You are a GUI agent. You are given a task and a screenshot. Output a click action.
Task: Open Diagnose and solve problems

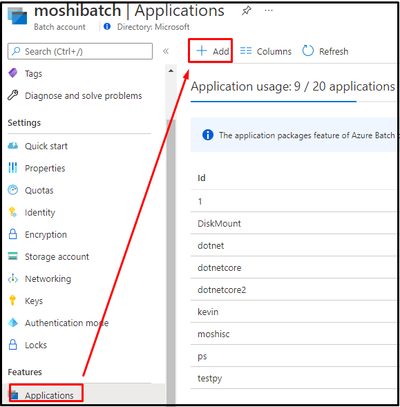[x=75, y=96]
